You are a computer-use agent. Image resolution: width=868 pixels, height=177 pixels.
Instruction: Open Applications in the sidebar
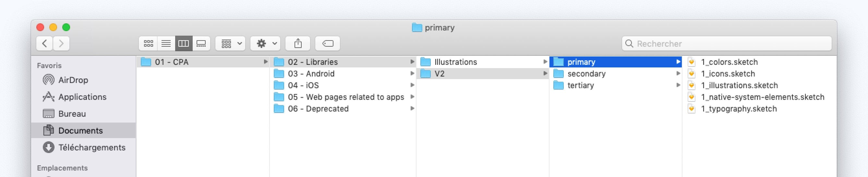(x=83, y=97)
